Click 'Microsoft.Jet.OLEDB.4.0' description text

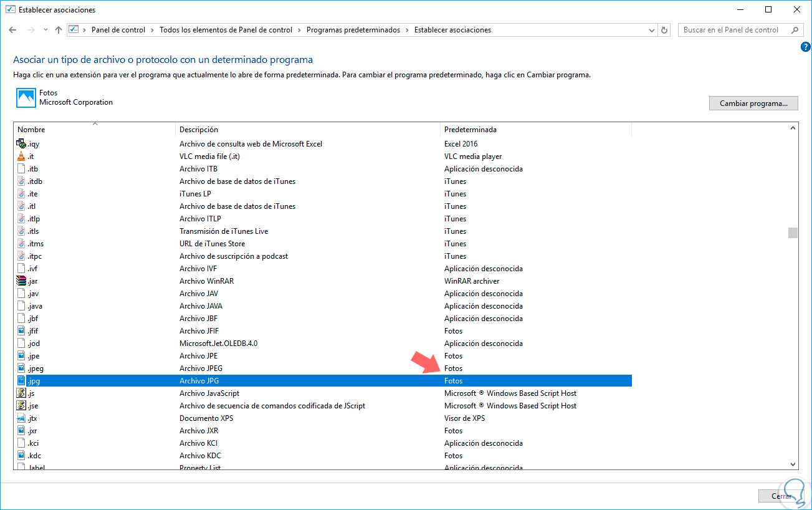click(x=219, y=343)
